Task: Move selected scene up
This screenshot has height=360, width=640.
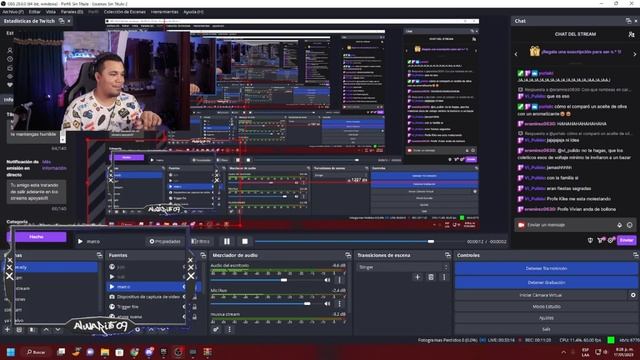Action: point(46,329)
